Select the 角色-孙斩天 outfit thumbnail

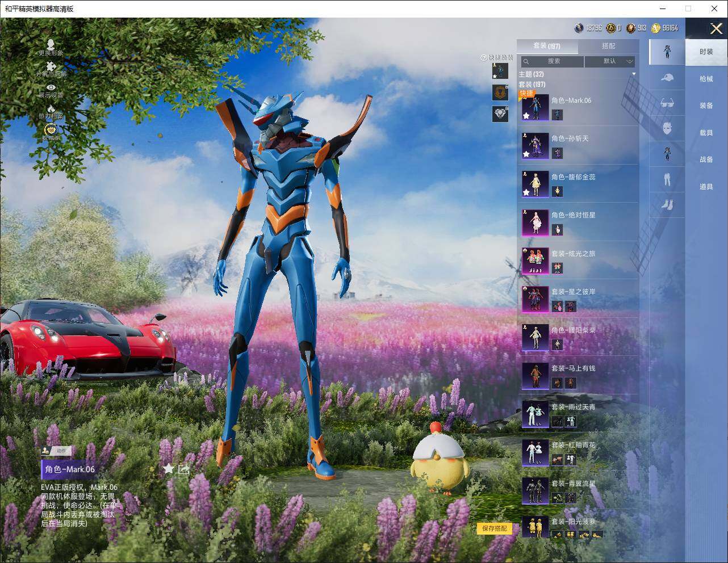(535, 145)
